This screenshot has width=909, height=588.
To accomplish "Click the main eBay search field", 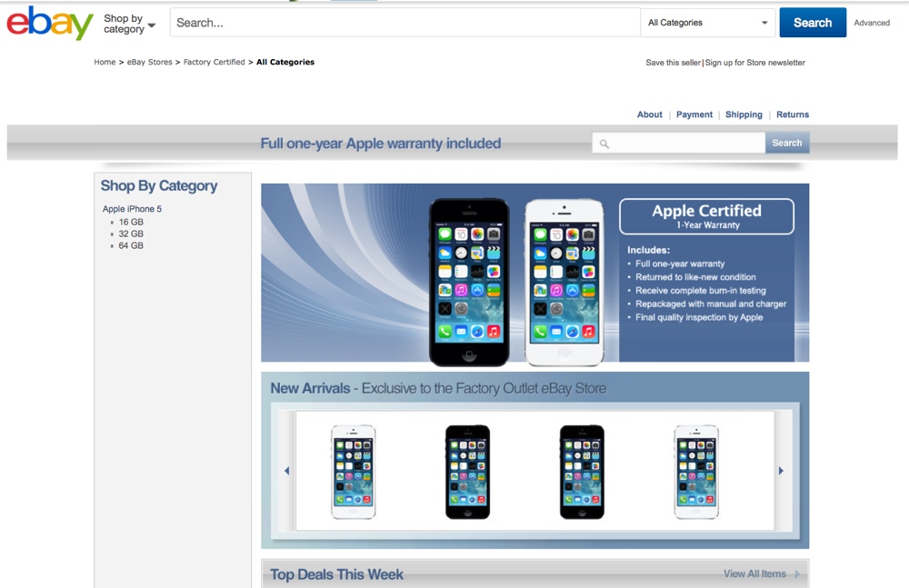I will (x=405, y=23).
